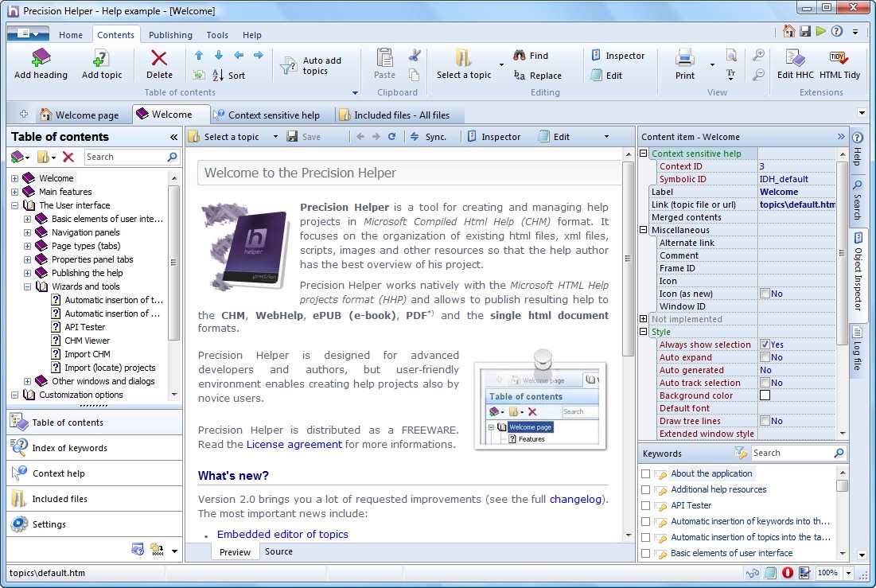This screenshot has width=876, height=588.
Task: Open the License agreement link
Action: [294, 444]
